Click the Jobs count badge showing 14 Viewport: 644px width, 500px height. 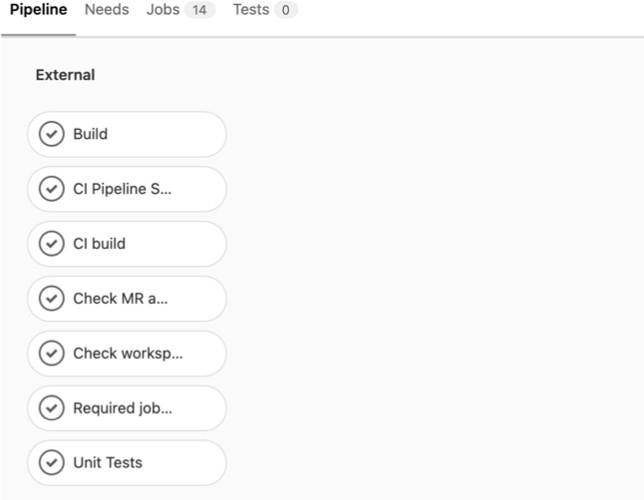(x=199, y=10)
